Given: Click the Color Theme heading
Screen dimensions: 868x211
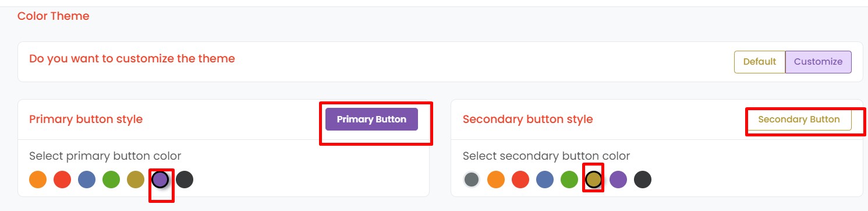Looking at the screenshot, I should coord(54,16).
